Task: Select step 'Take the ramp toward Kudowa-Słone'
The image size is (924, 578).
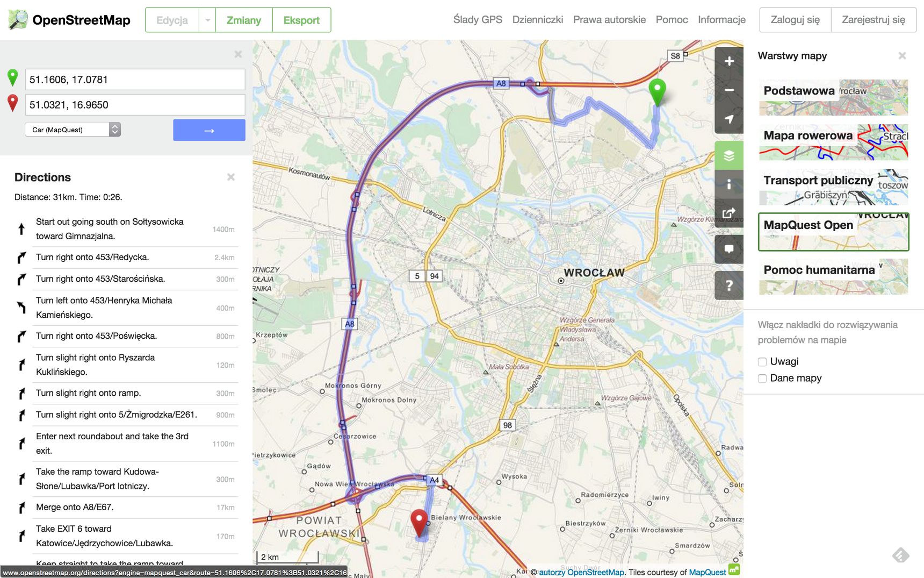Action: [126, 479]
